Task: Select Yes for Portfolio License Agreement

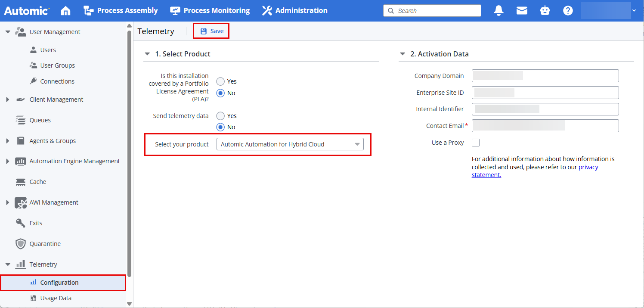Action: coord(220,81)
